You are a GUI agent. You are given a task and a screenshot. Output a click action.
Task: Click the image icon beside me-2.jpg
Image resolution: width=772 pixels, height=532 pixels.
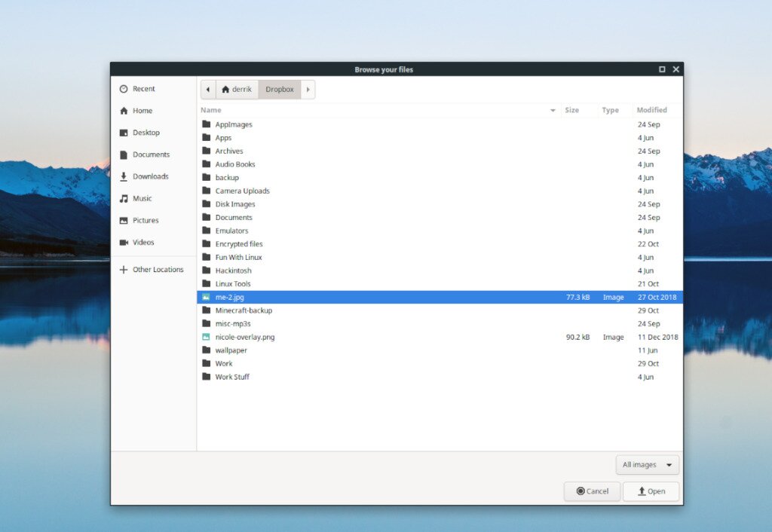206,297
